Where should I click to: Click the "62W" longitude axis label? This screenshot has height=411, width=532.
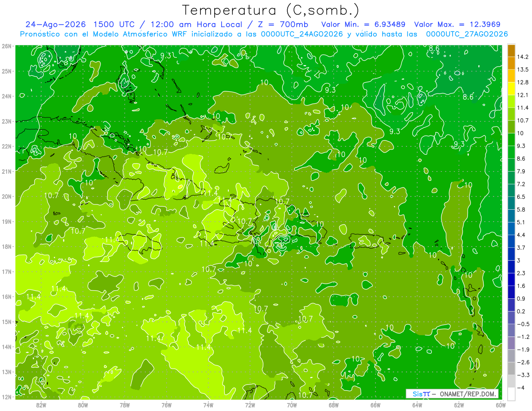pyautogui.click(x=459, y=405)
